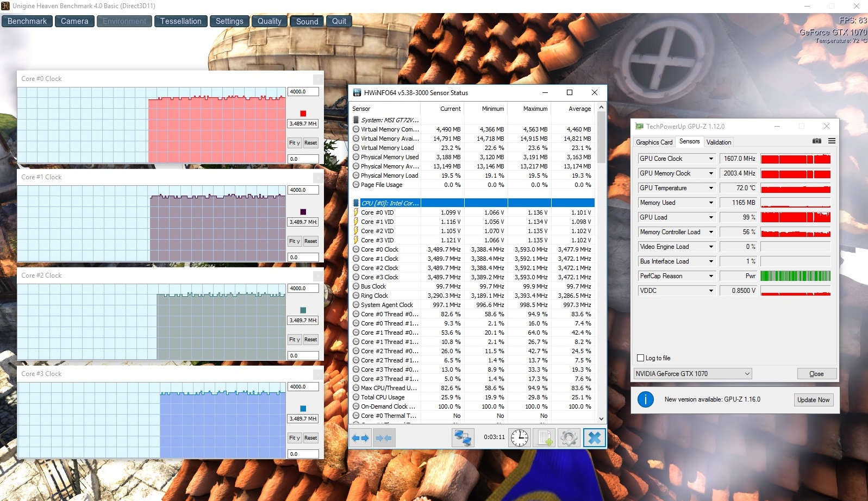868x501 pixels.
Task: Click Fit y in Core #0 Clock graph
Action: click(x=294, y=143)
